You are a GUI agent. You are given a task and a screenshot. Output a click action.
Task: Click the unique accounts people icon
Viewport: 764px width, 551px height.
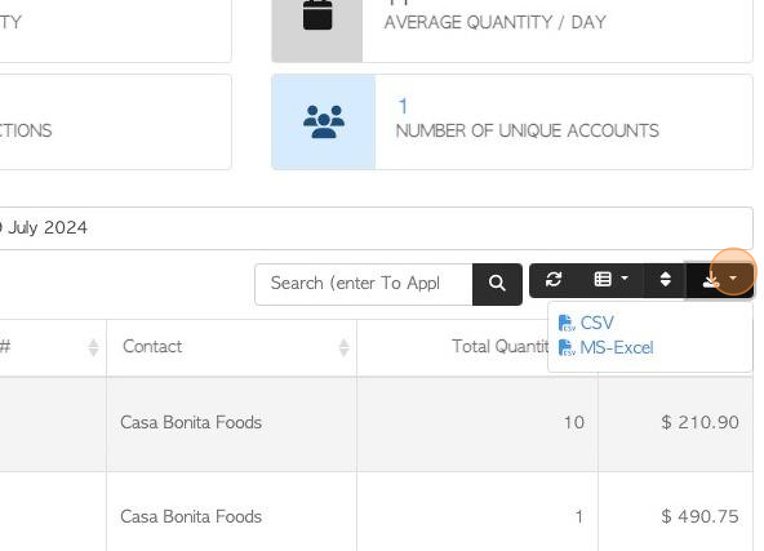click(x=323, y=122)
